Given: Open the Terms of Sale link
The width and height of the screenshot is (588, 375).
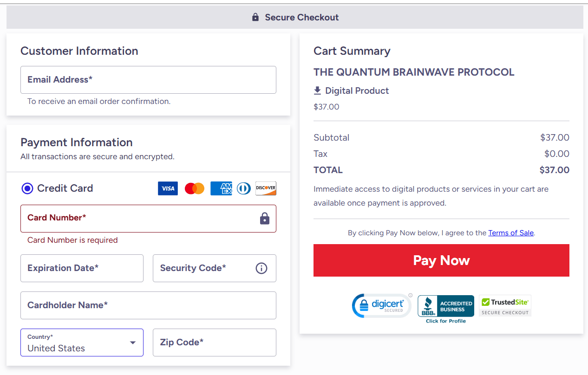Looking at the screenshot, I should coord(511,233).
